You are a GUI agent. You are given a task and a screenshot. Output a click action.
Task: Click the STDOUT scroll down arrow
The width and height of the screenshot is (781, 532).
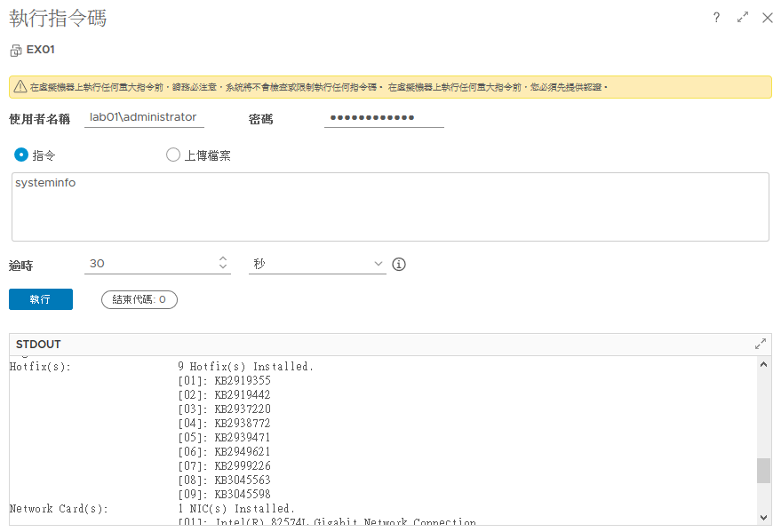point(763,517)
